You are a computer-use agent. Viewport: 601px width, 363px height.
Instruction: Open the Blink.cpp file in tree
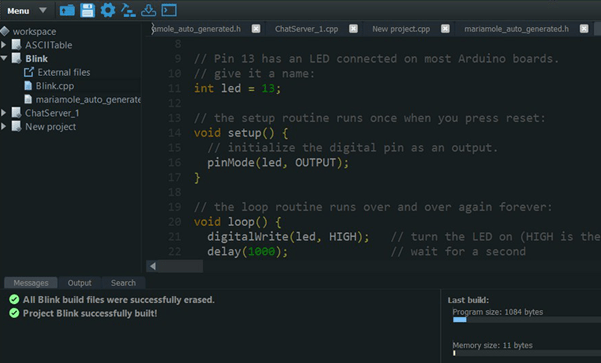[x=54, y=86]
